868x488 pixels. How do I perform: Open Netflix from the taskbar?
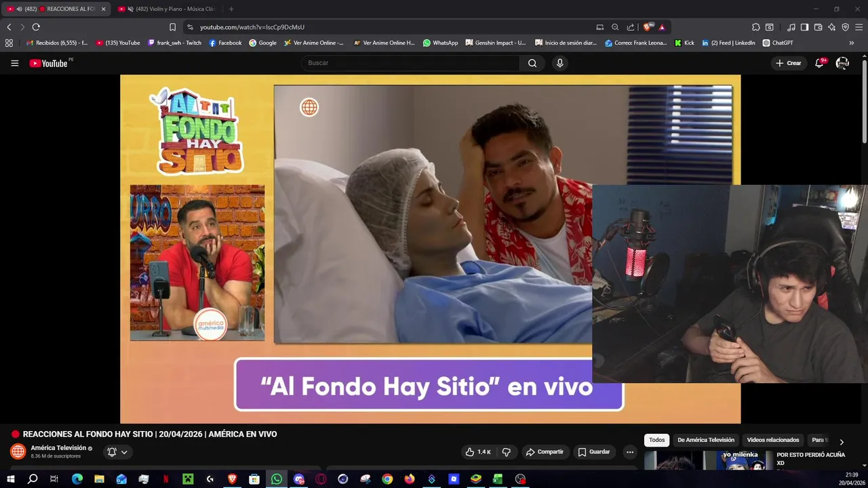[x=165, y=479]
